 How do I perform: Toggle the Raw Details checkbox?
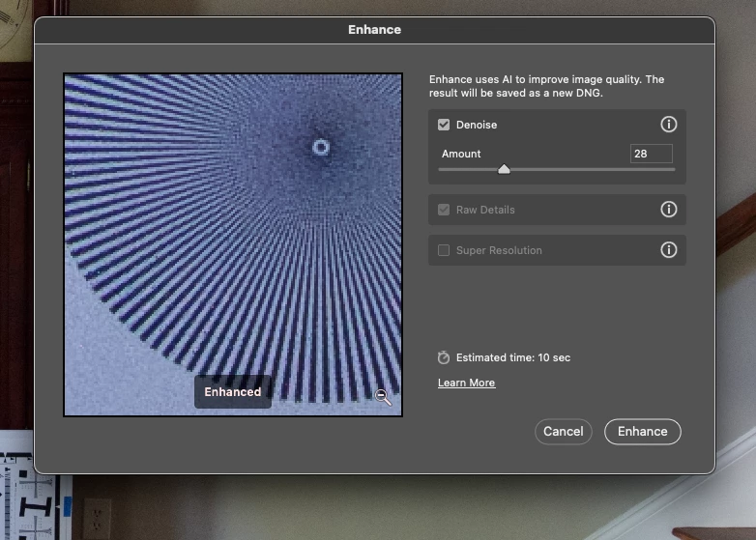pos(444,210)
